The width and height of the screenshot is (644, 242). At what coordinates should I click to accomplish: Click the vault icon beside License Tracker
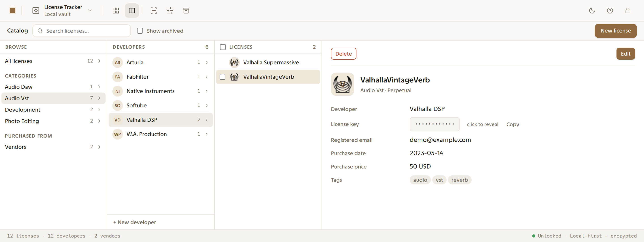click(36, 11)
